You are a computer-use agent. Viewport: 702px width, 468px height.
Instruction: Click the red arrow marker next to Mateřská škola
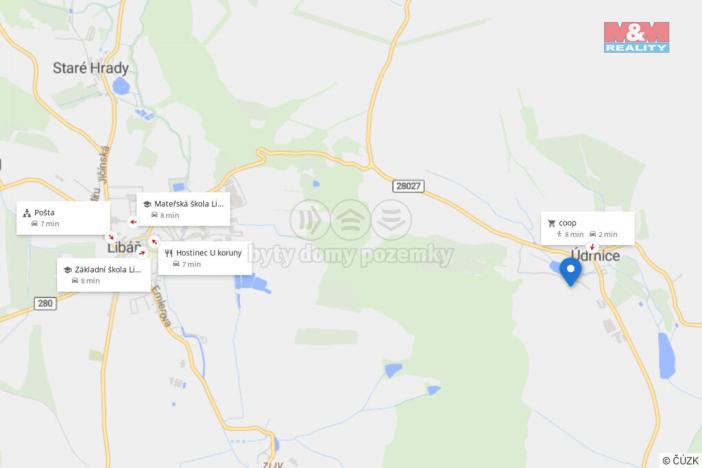click(133, 222)
